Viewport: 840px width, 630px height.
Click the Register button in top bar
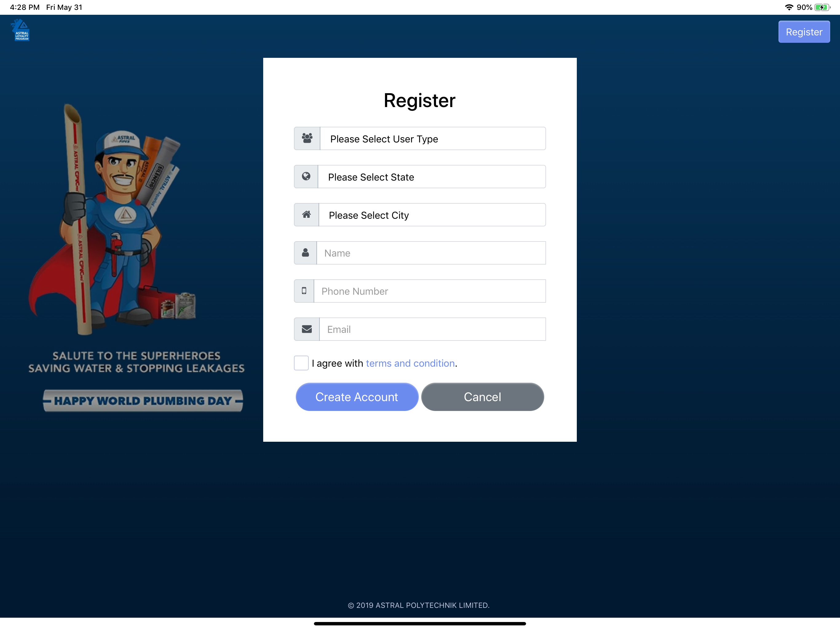point(804,32)
